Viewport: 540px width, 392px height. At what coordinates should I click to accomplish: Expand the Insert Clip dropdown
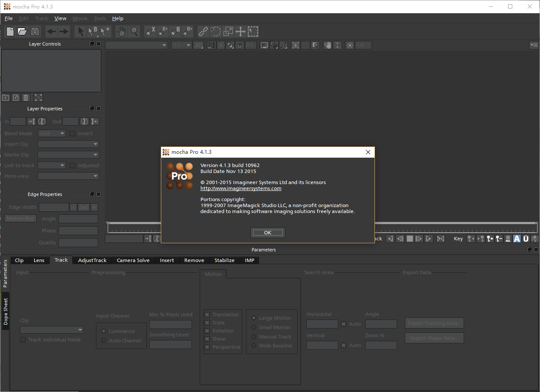68,144
